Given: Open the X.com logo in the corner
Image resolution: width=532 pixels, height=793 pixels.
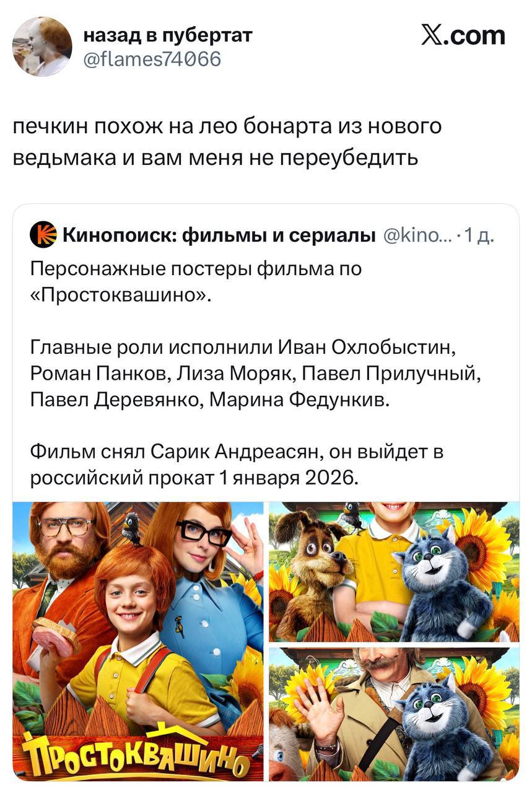Looking at the screenshot, I should coord(463,35).
